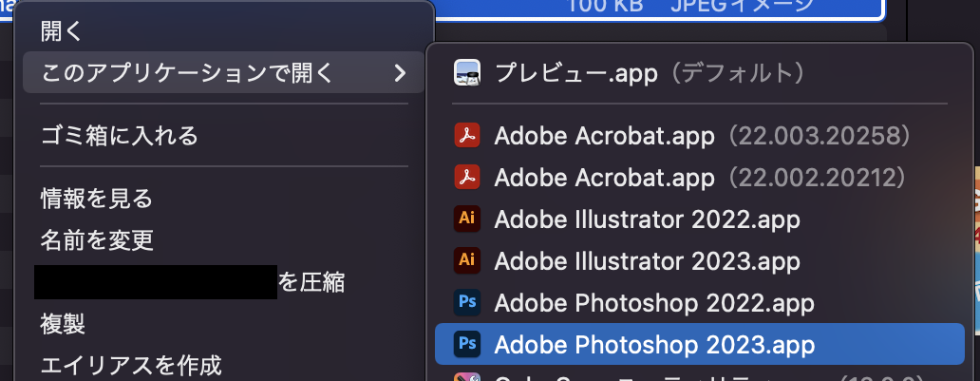
Task: Choose 名前を変更 to rename file
Action: click(96, 240)
